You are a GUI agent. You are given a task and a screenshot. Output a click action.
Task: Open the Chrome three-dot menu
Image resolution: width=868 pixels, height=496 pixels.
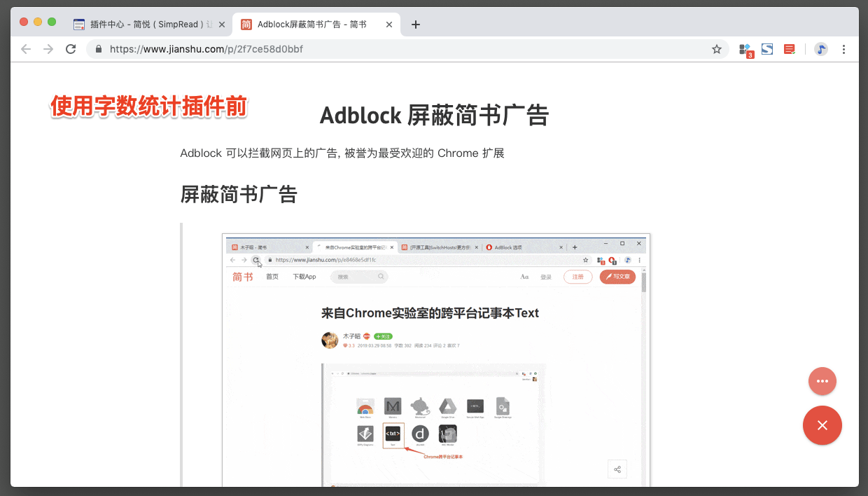pyautogui.click(x=843, y=49)
